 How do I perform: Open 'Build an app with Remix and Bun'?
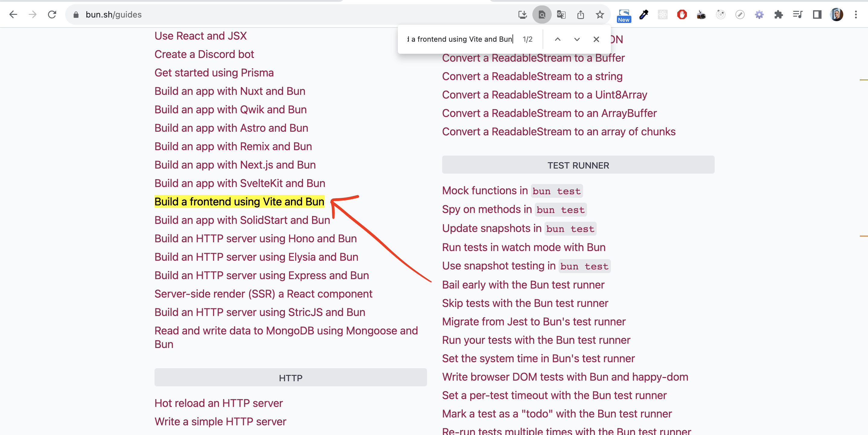click(233, 146)
